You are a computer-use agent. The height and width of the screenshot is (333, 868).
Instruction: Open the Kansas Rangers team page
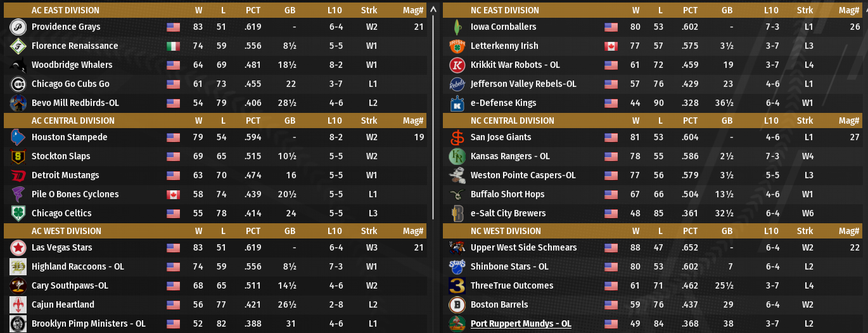click(x=510, y=157)
